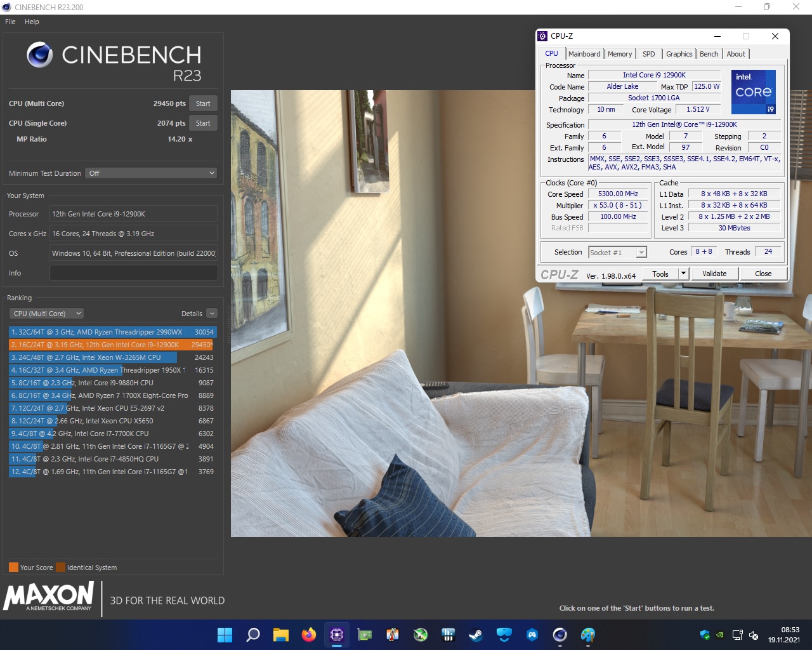
Task: Click the Cinebench title bar icon
Action: [x=7, y=7]
